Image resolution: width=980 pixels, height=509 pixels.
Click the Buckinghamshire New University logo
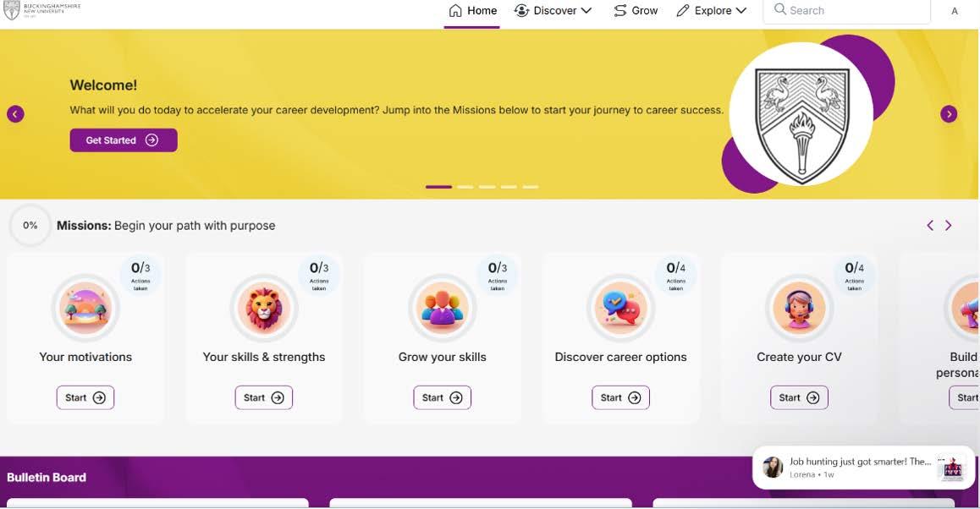41,10
